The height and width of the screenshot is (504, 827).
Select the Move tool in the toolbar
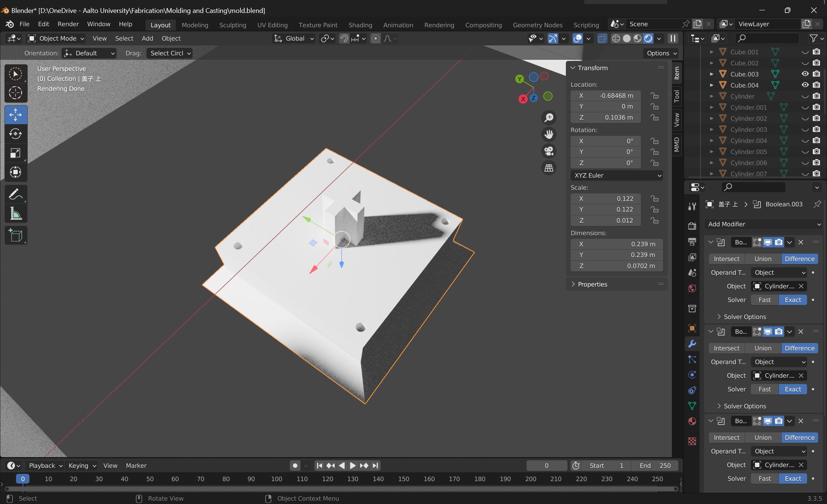coord(16,115)
